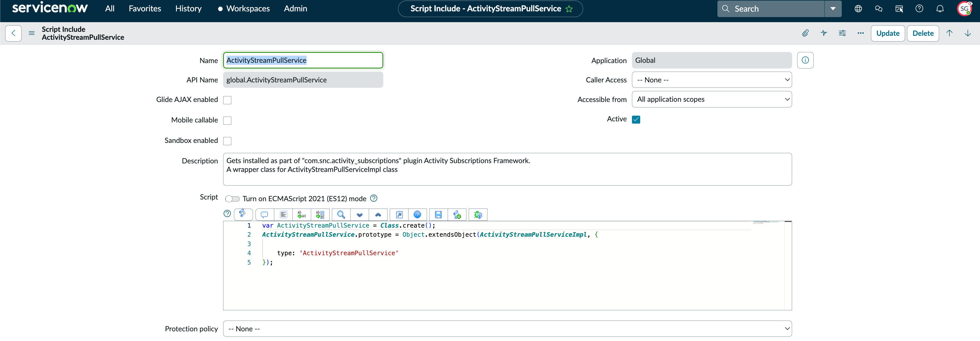Tick the Sandbox enabled checkbox
This screenshot has width=980, height=341.
[227, 141]
